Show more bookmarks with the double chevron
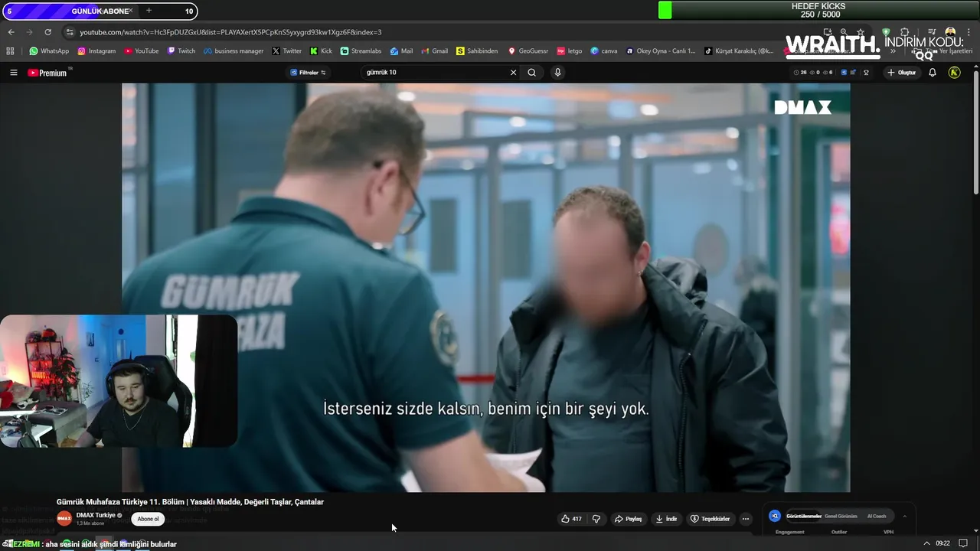Image resolution: width=980 pixels, height=551 pixels. click(893, 51)
